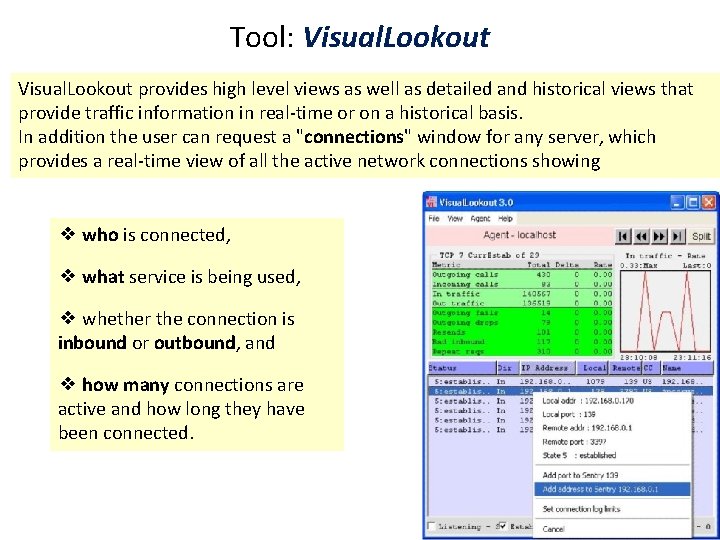Select the highlighted established connection row

pos(571,391)
